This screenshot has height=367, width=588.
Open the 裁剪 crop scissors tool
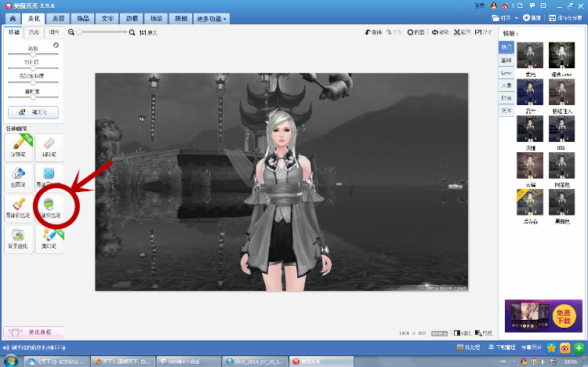pos(462,32)
